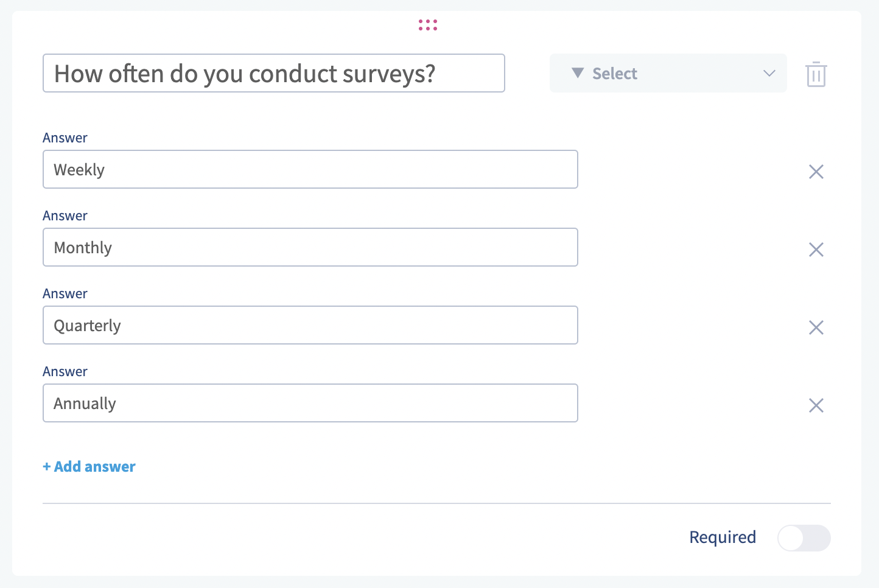Focus the Monthly answer text box
879x588 pixels.
(310, 247)
